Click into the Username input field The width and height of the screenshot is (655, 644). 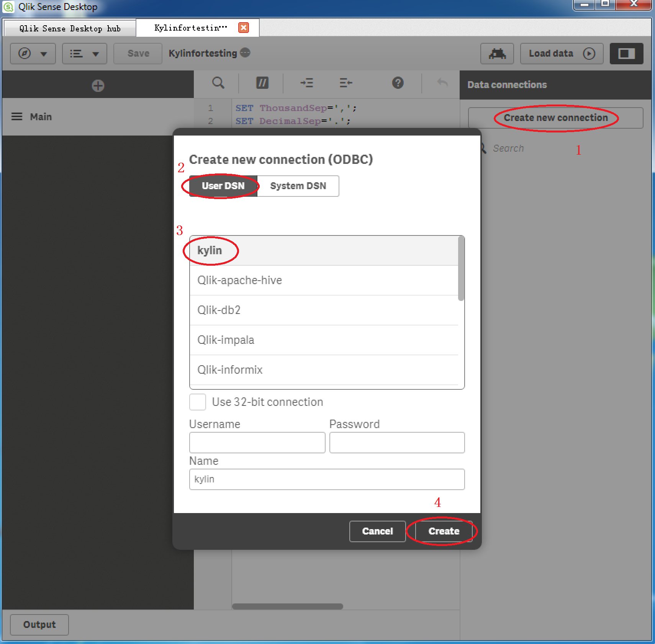coord(257,443)
